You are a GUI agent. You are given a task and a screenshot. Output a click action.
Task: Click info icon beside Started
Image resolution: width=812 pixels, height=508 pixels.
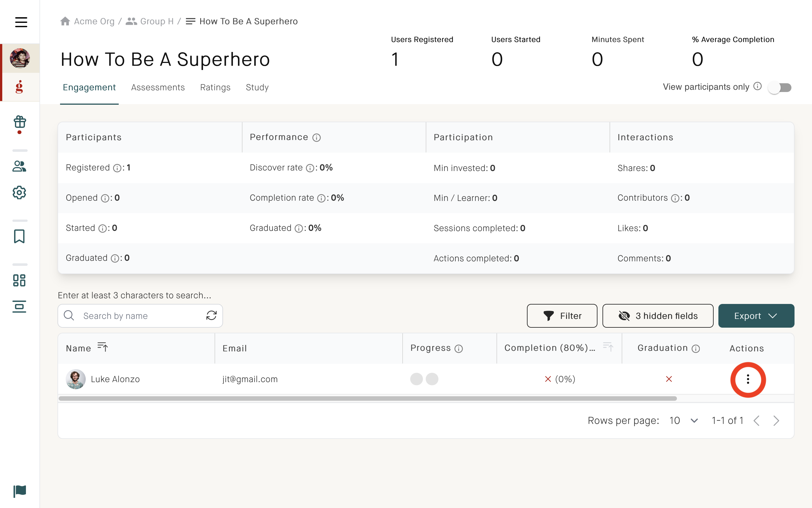click(102, 229)
